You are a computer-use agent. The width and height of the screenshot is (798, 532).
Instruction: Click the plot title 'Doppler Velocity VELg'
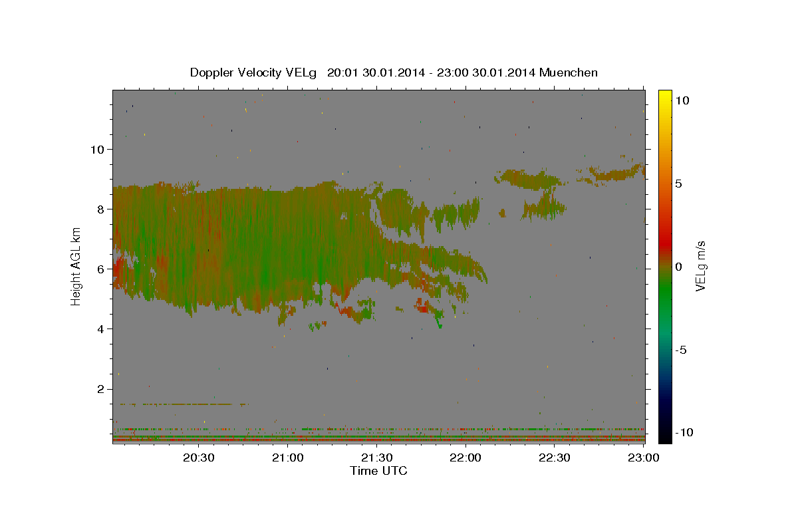(x=255, y=72)
